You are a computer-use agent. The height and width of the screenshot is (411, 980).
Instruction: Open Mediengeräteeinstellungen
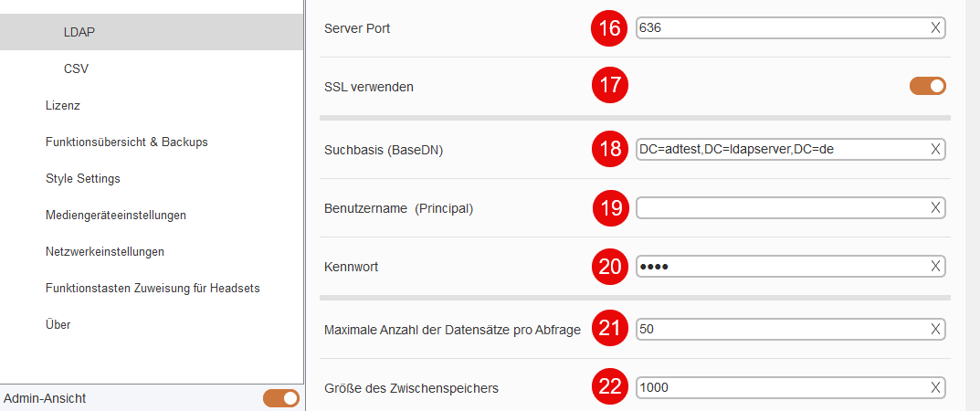(x=116, y=216)
